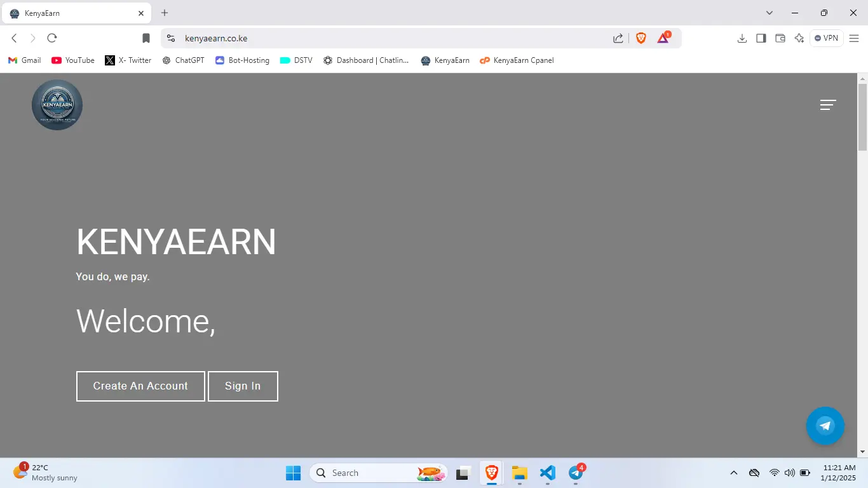Click the KenyaEarn circular site logo
The height and width of the screenshot is (488, 868).
[x=57, y=105]
